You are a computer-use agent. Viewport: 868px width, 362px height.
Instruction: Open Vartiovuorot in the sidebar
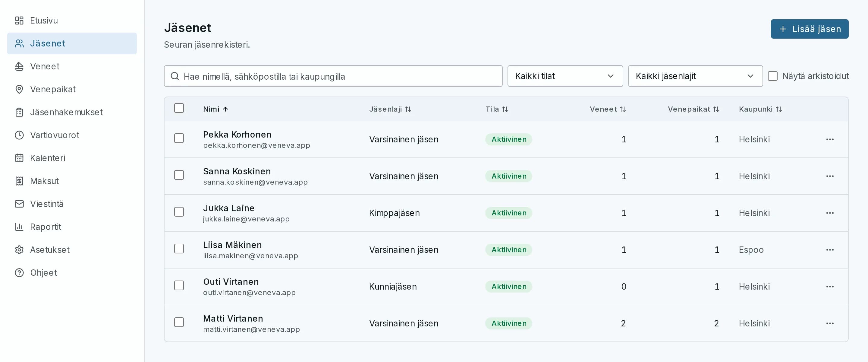pos(72,135)
